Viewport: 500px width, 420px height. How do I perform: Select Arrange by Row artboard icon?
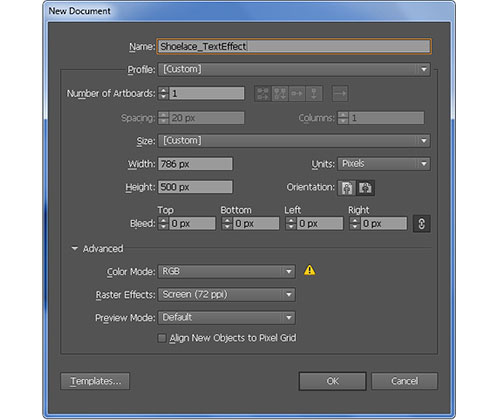(x=297, y=94)
